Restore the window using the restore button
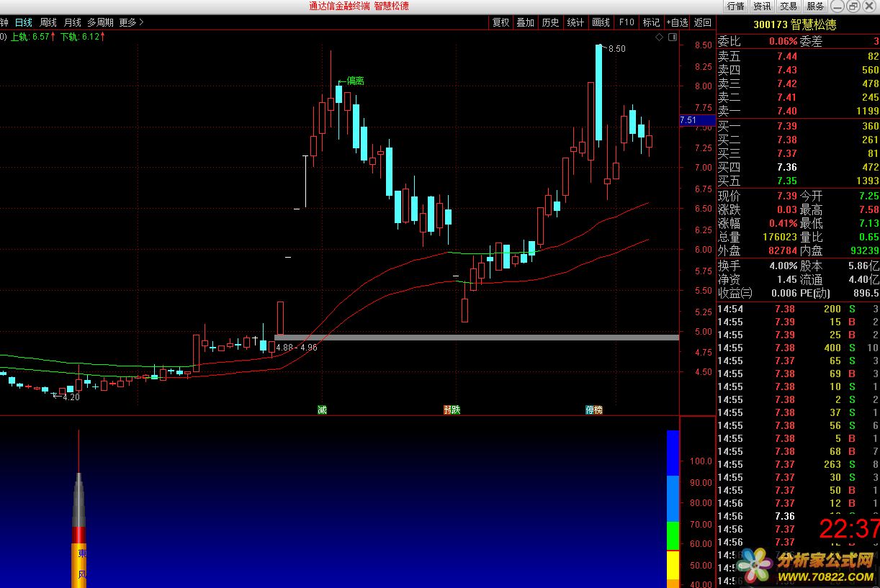This screenshot has height=588, width=880. point(853,6)
